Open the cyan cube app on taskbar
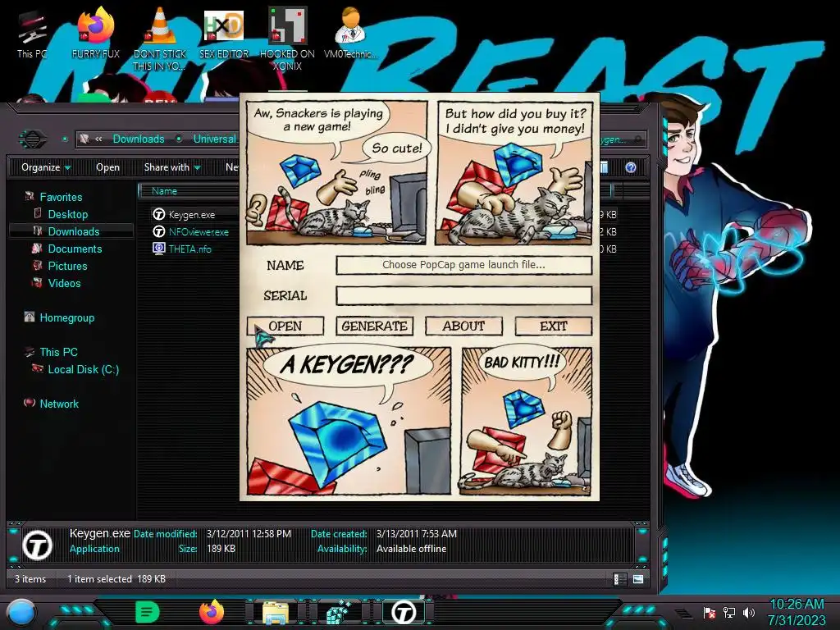This screenshot has width=840, height=630. tap(339, 612)
